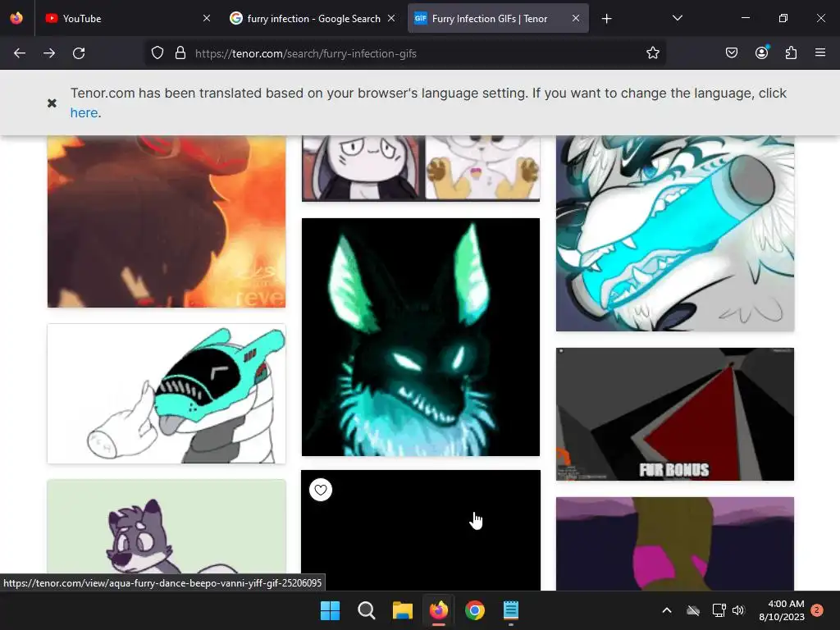The image size is (840, 630).
Task: Close the Google Search tab
Action: tap(391, 18)
